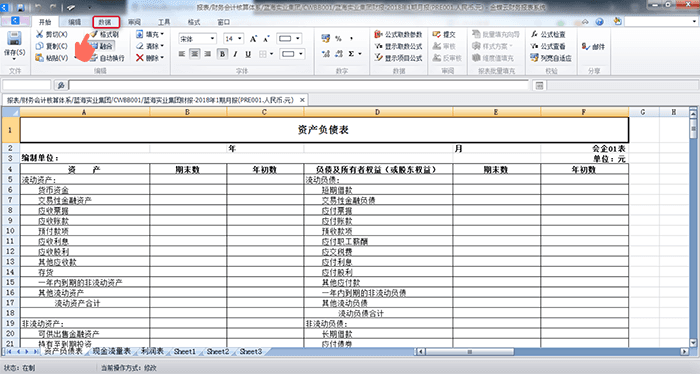The height and width of the screenshot is (374, 700).
Task: Set left text alignment
Action: [x=182, y=54]
